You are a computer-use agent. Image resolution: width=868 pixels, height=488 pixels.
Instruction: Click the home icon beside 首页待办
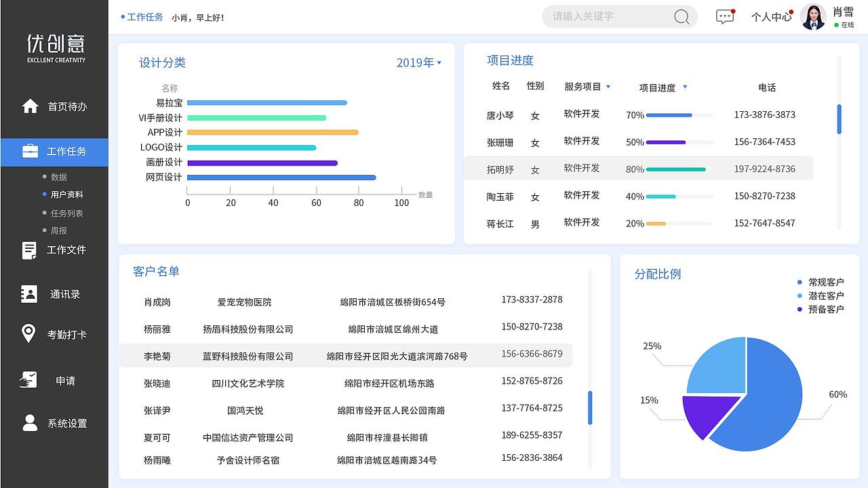[x=31, y=106]
